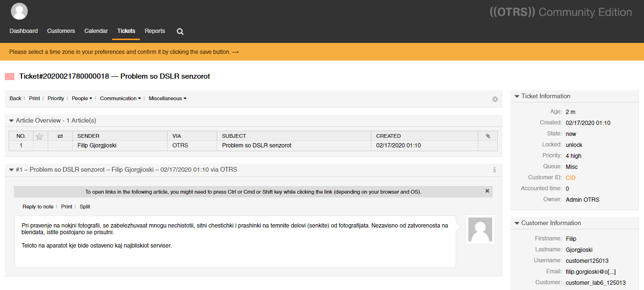Show article details via info icon
The height and width of the screenshot is (290, 644).
click(494, 170)
